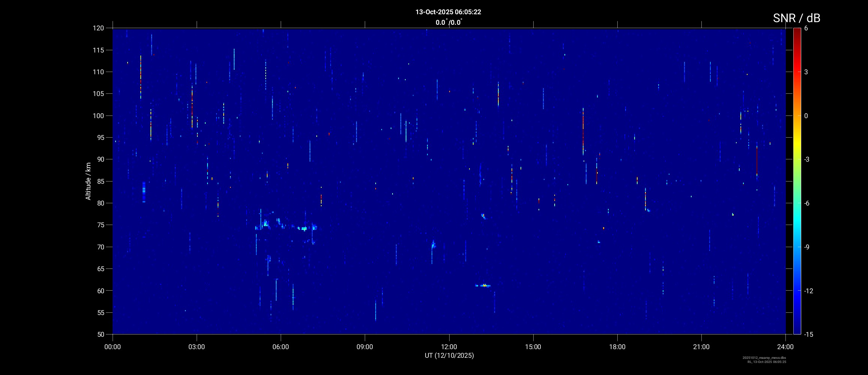This screenshot has height=375, width=868.
Task: Click the 50 altitude tick label
Action: (100, 334)
